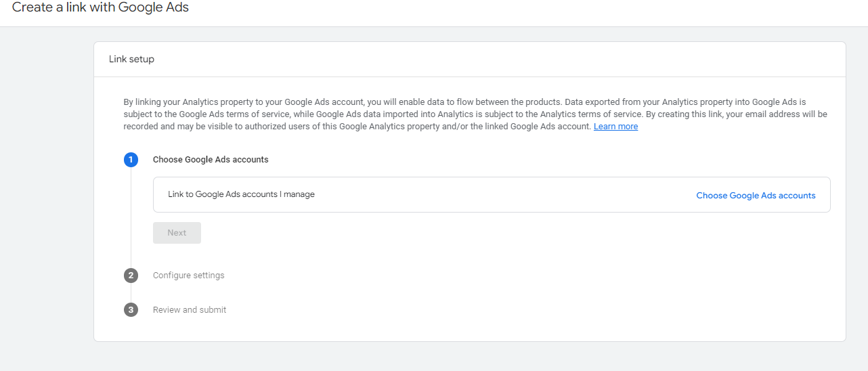
Task: Click the Create a link with Google Ads title
Action: coord(100,8)
